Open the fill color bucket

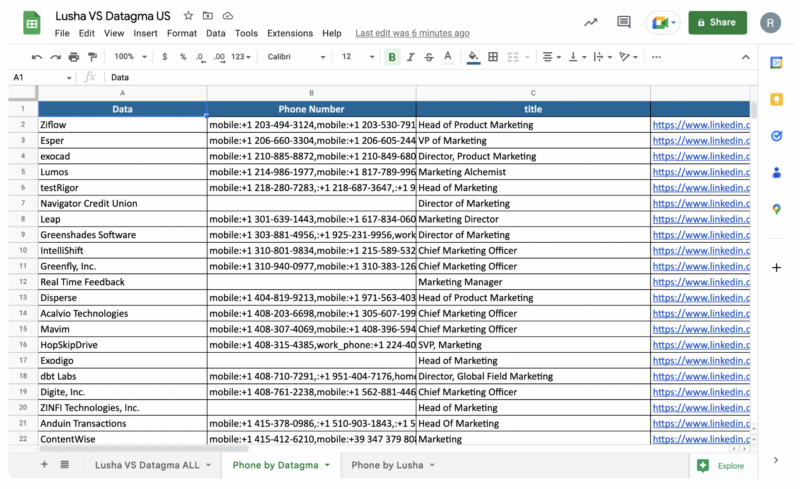473,57
